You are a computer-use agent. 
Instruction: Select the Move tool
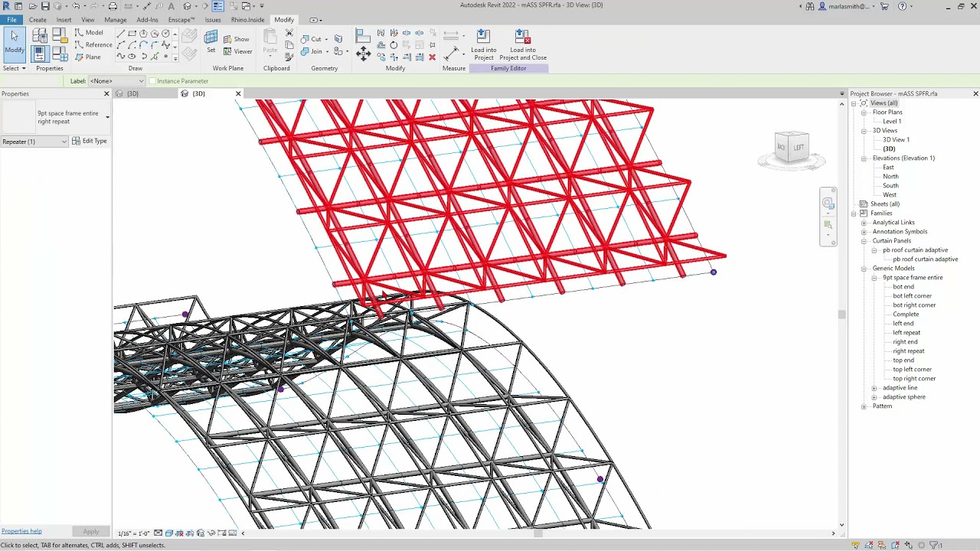click(363, 54)
